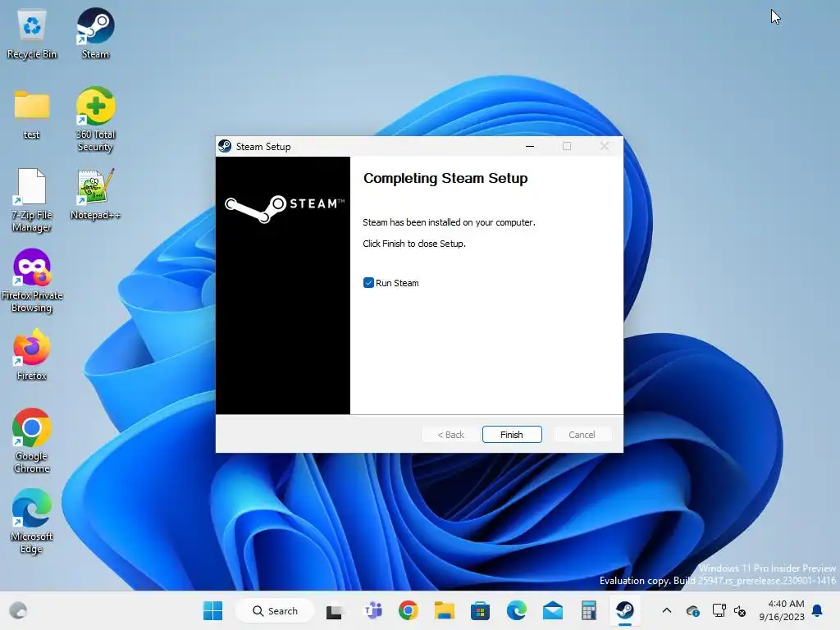Click the widgets icon on taskbar's left end
The width and height of the screenshot is (840, 630).
(18, 610)
